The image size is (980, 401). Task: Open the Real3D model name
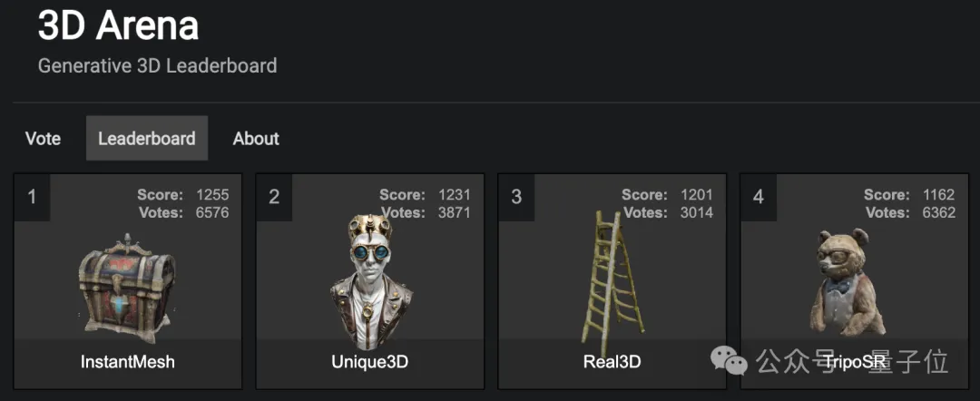point(612,362)
